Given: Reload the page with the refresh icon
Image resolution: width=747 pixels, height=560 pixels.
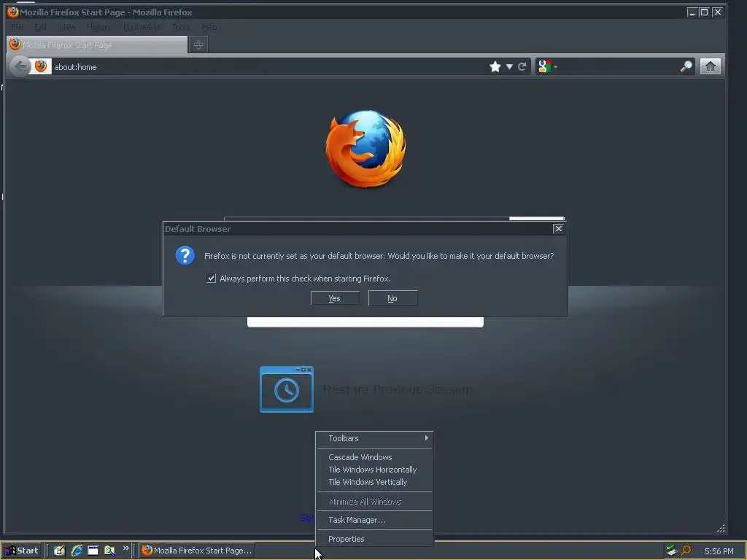Looking at the screenshot, I should point(522,66).
